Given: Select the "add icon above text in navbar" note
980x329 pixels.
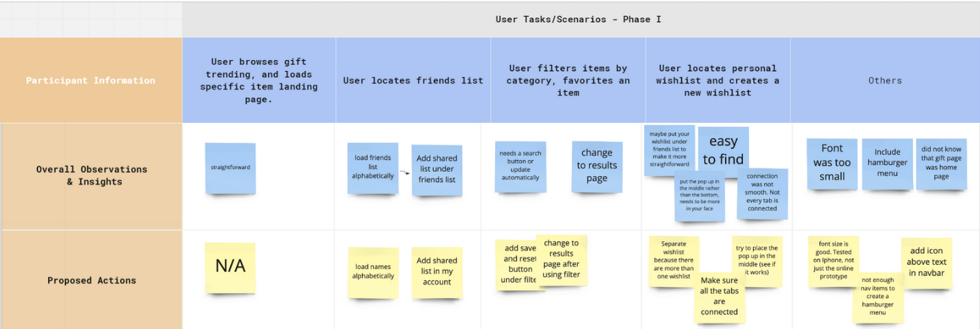Looking at the screenshot, I should click(x=926, y=262).
